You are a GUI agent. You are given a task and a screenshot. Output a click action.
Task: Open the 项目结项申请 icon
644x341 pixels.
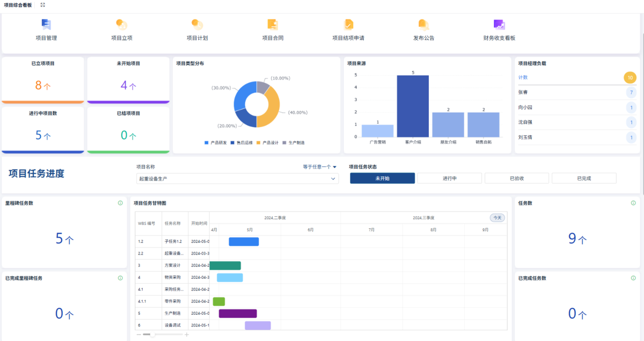coord(348,25)
